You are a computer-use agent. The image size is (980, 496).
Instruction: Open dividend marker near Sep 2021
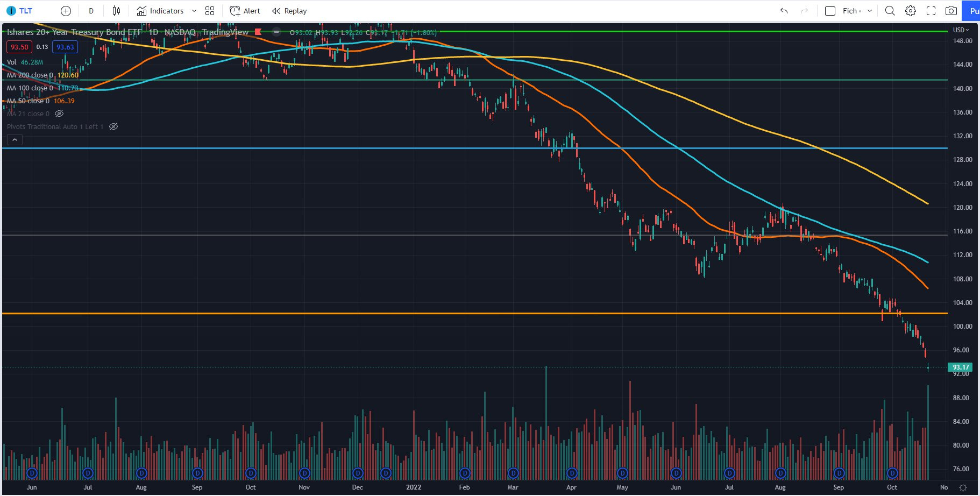click(197, 473)
